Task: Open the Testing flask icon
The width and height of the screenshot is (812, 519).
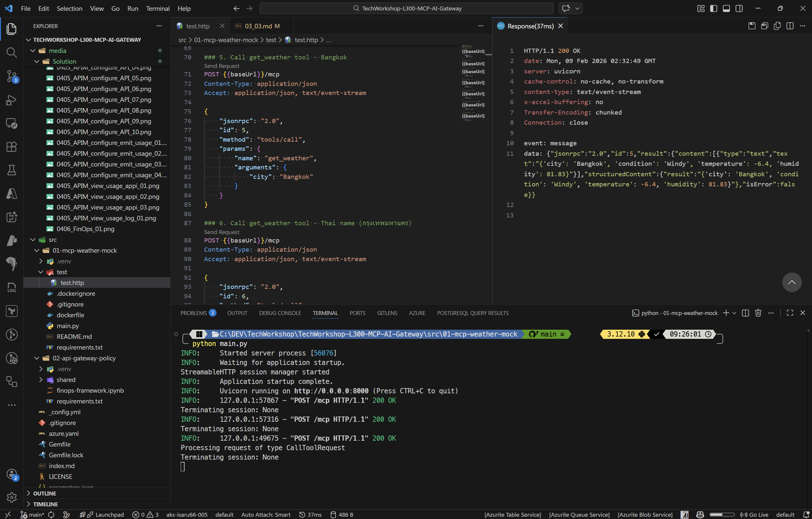Action: 11,170
